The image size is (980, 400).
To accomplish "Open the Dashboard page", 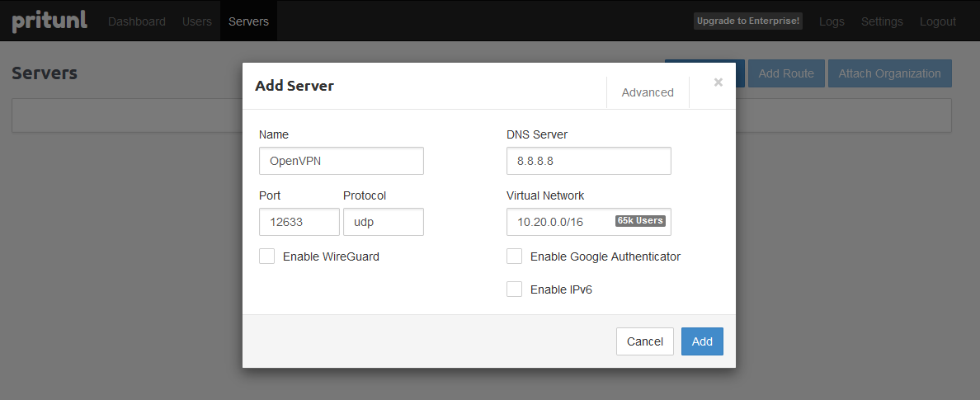I will tap(137, 21).
